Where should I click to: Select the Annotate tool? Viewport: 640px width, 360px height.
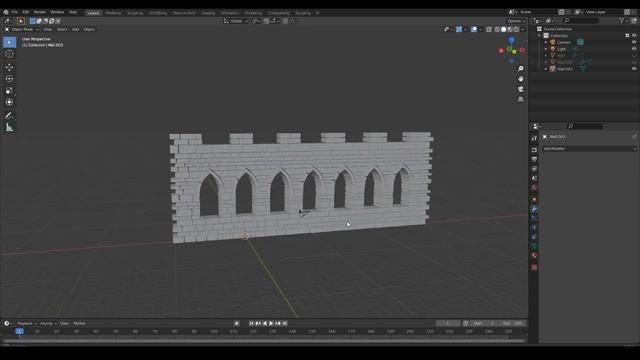tap(9, 116)
